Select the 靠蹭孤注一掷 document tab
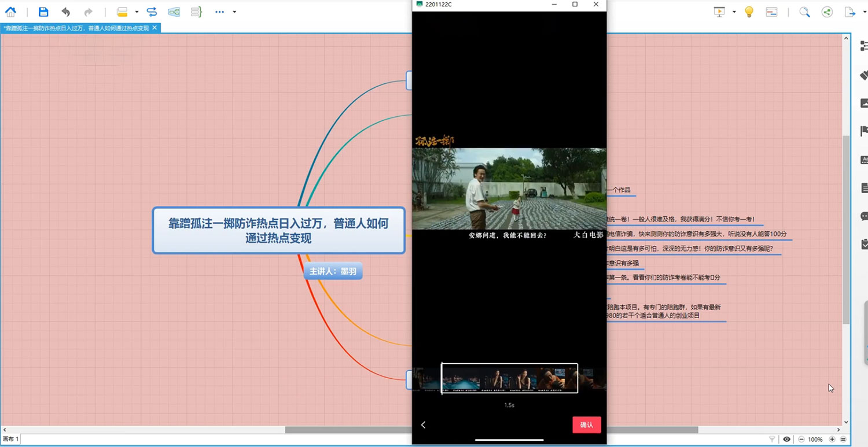 (75, 27)
